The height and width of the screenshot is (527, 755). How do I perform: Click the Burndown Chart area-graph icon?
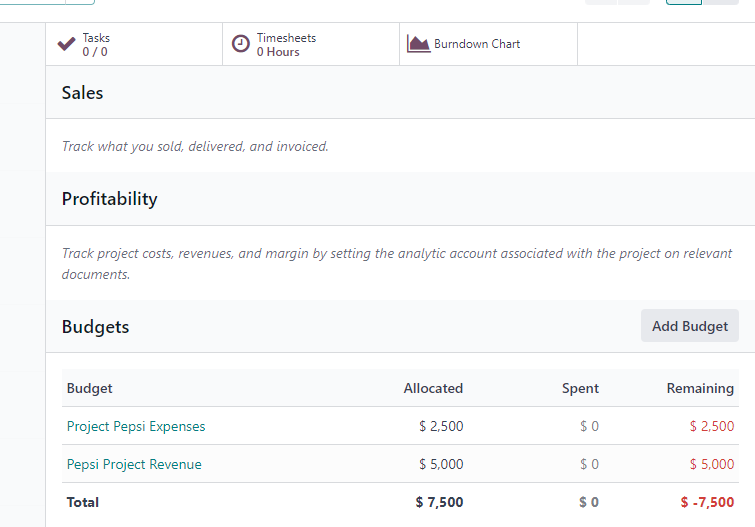[x=418, y=44]
